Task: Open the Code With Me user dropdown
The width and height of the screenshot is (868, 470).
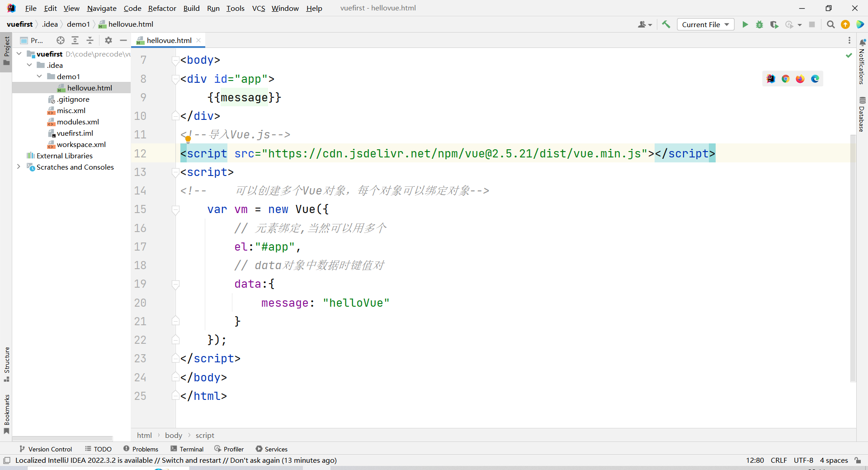Action: click(645, 24)
